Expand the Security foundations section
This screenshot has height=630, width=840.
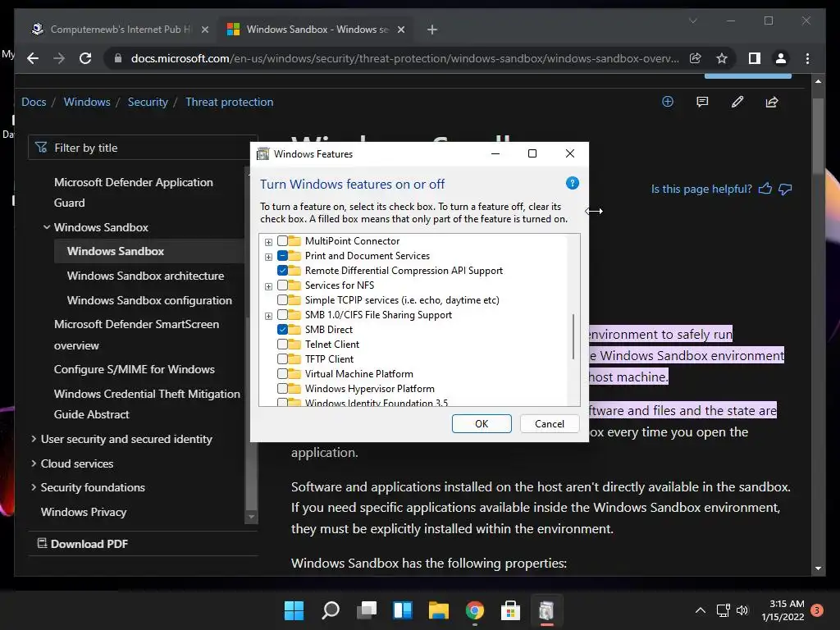(34, 487)
